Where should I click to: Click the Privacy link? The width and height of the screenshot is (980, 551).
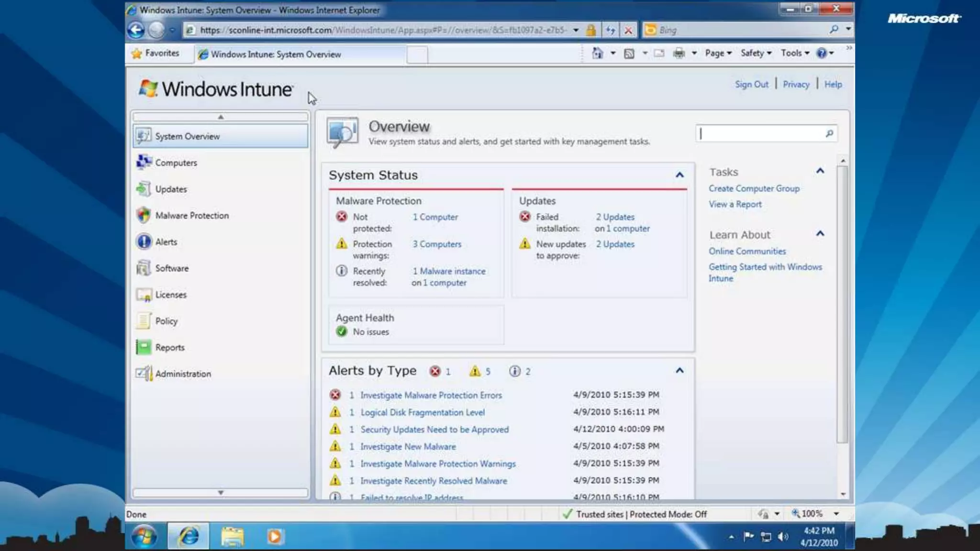[796, 84]
